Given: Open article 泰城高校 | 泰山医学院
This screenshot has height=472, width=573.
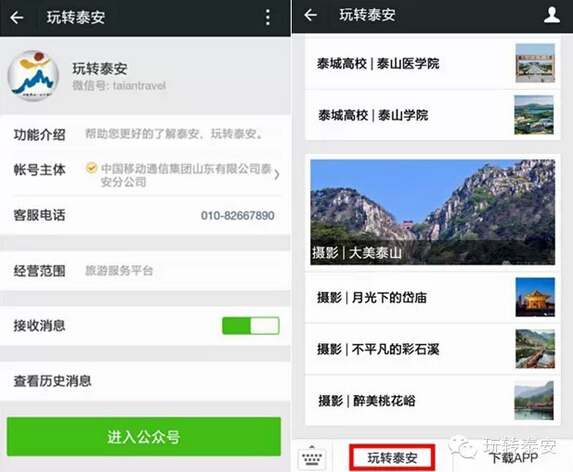Looking at the screenshot, I should (433, 64).
